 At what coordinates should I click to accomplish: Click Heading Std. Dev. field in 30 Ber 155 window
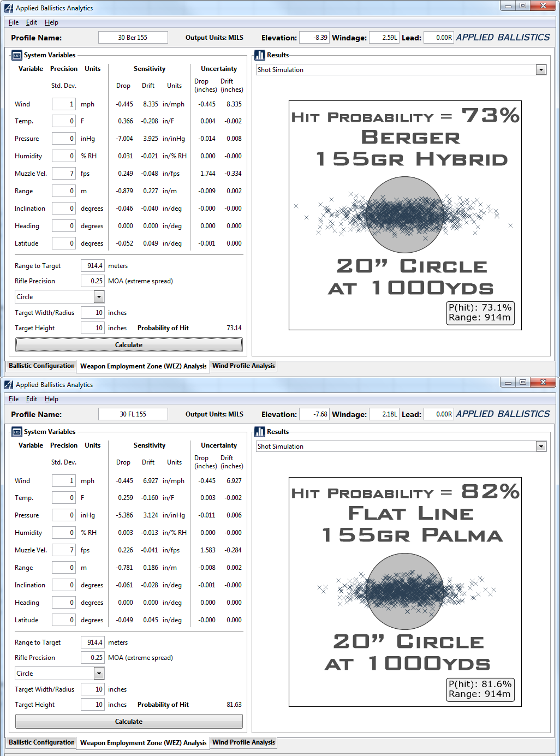(64, 226)
